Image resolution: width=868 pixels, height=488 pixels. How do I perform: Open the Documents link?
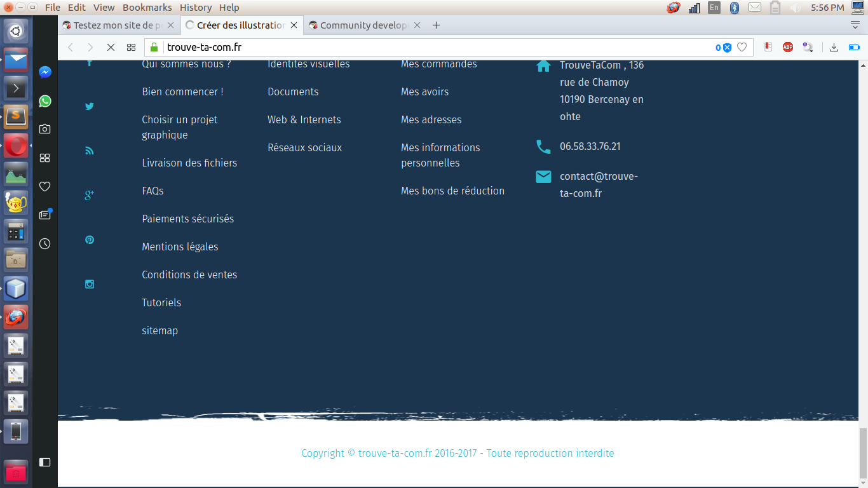[x=293, y=91]
